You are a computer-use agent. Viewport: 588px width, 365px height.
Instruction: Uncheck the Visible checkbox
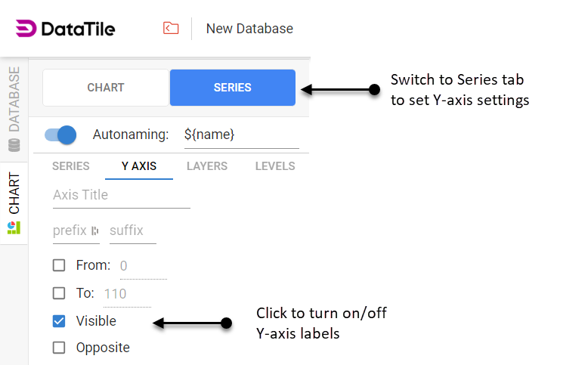(x=59, y=321)
